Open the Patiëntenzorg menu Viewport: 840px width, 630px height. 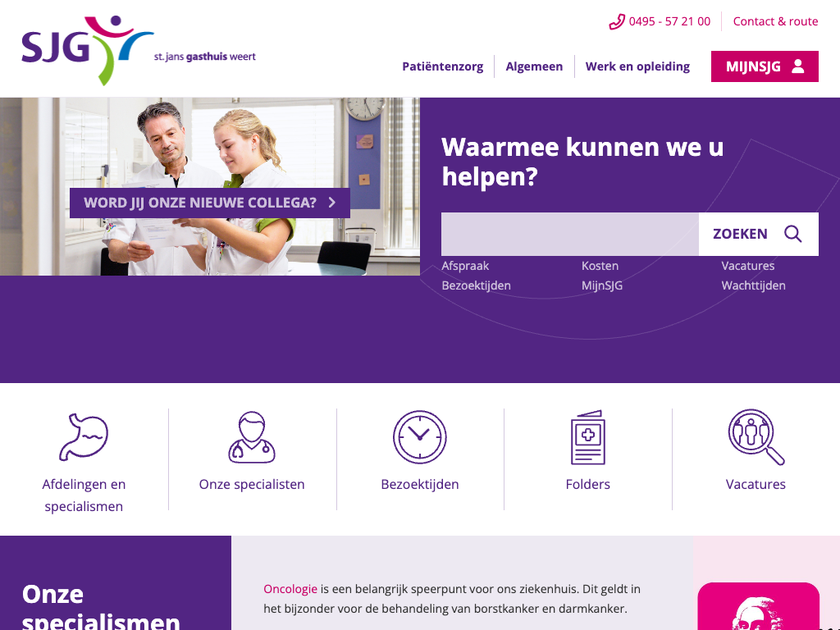point(442,66)
